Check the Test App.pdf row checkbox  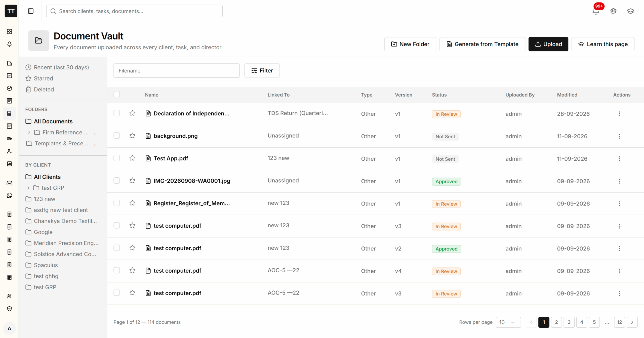tap(117, 158)
